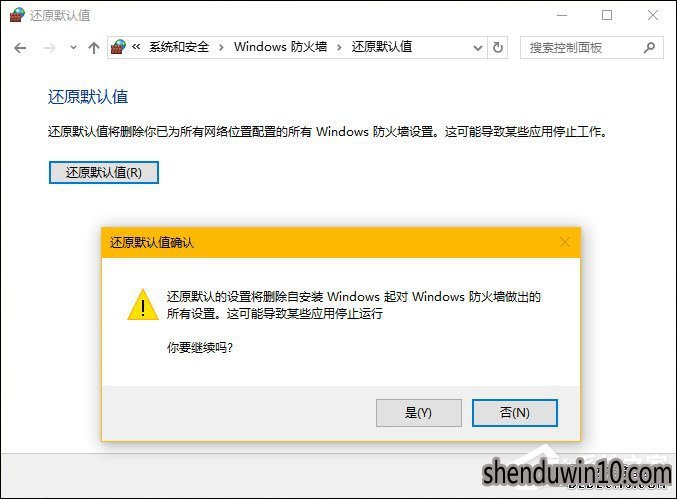Confirm with 是(Y) button
This screenshot has height=499, width=677.
[x=418, y=413]
